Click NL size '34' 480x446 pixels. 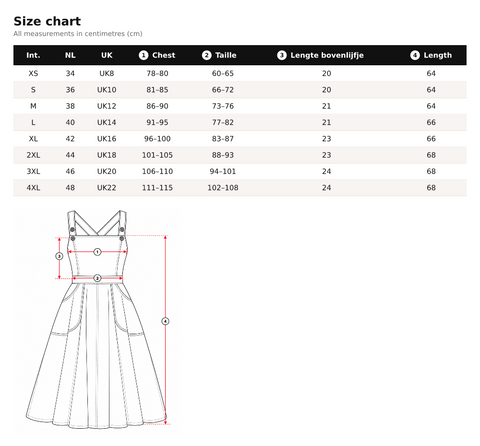tap(70, 73)
